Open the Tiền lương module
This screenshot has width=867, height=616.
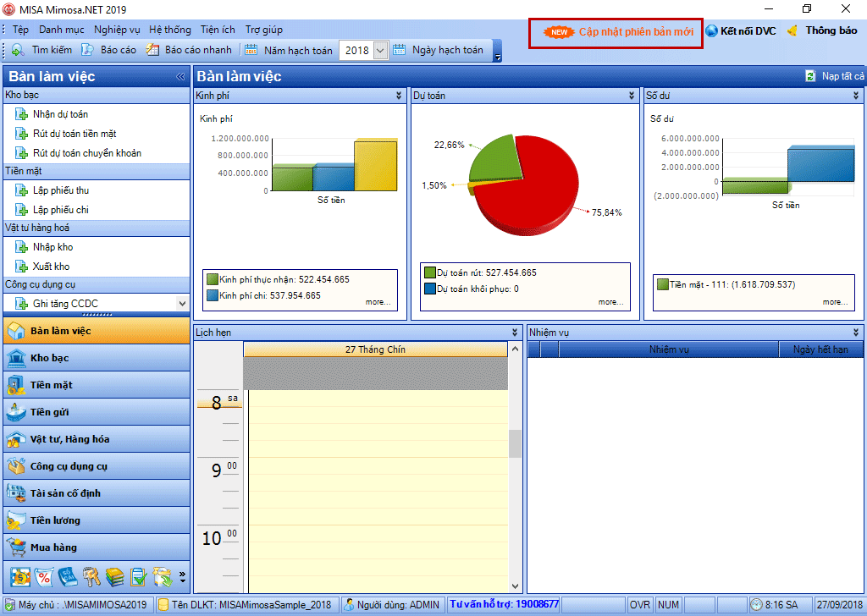pos(97,520)
